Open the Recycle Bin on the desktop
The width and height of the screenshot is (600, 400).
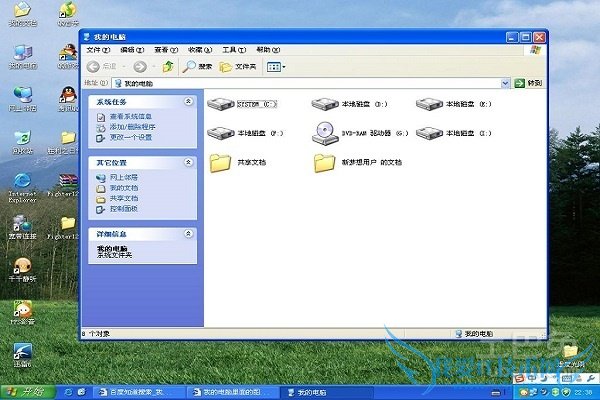tap(23, 142)
